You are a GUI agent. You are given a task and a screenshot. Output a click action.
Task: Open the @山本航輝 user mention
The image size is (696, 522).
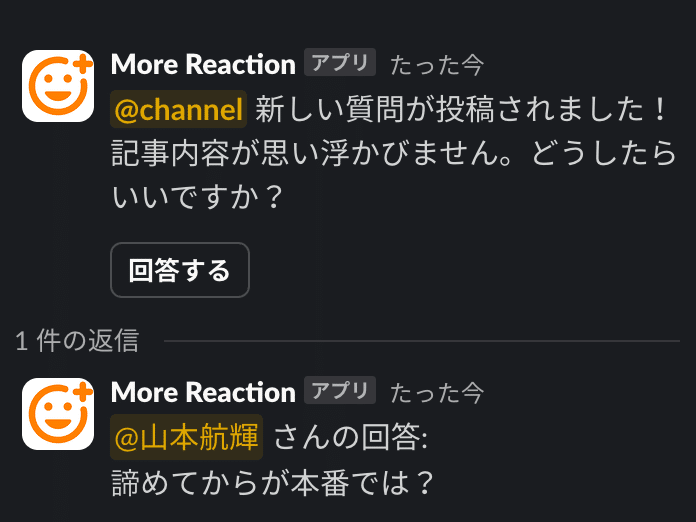tap(187, 437)
